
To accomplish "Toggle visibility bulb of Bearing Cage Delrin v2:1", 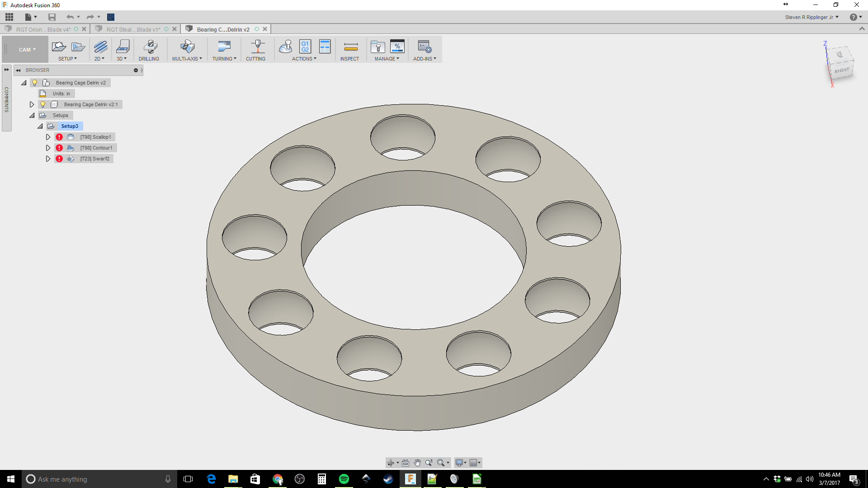I will coord(43,104).
